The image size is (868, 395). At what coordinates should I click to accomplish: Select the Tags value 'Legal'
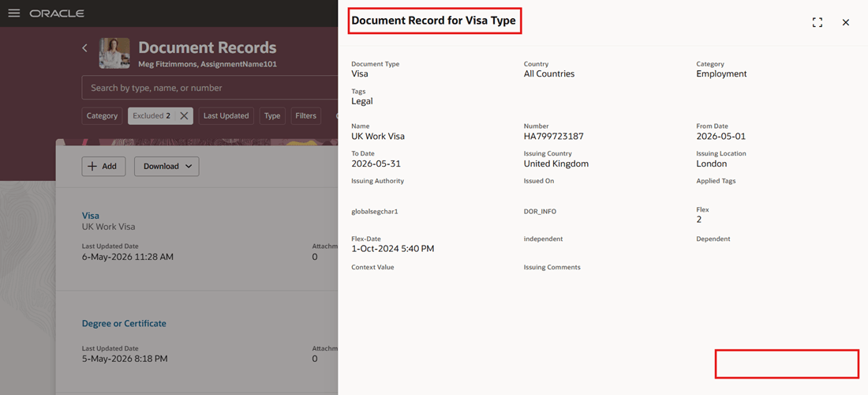click(362, 101)
